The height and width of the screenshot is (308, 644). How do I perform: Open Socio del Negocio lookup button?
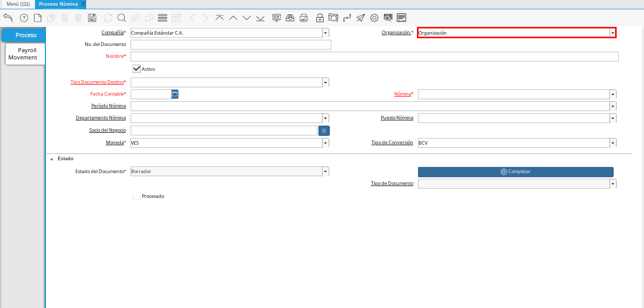[324, 131]
